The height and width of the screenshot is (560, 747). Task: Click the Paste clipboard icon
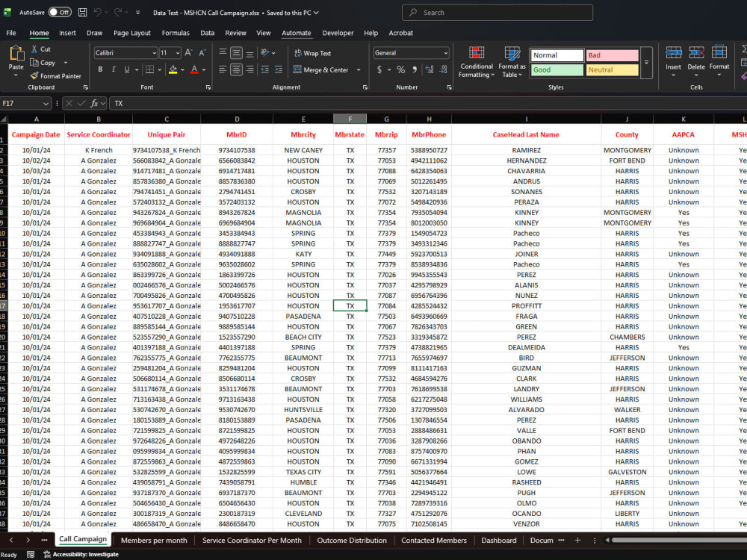(x=16, y=54)
